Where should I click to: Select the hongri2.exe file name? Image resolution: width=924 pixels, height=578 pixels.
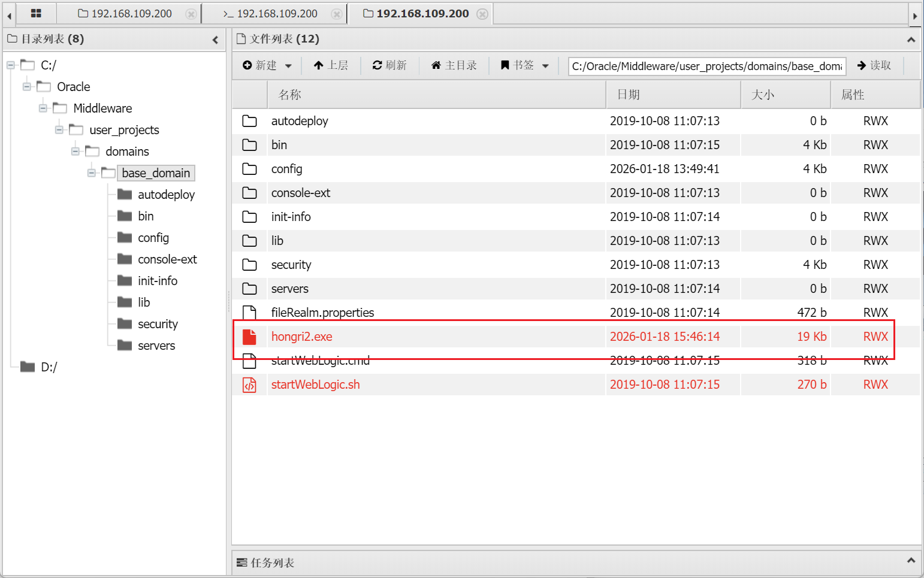(301, 337)
